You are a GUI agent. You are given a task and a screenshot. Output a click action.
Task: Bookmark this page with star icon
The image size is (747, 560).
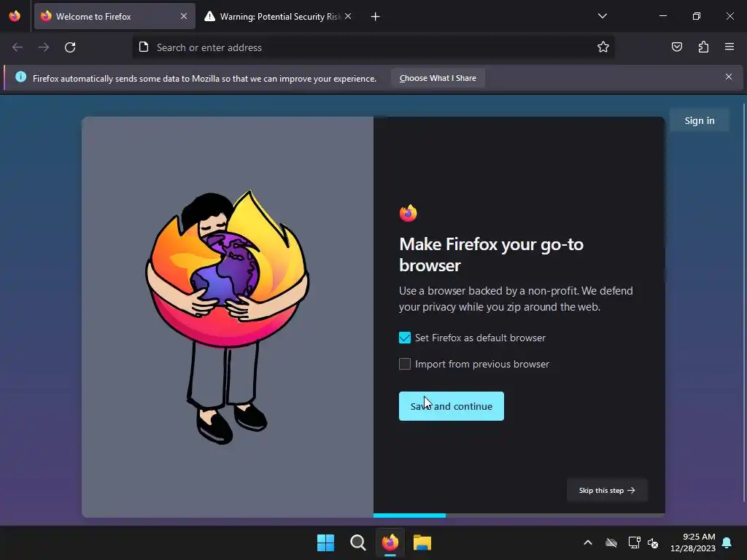coord(603,47)
